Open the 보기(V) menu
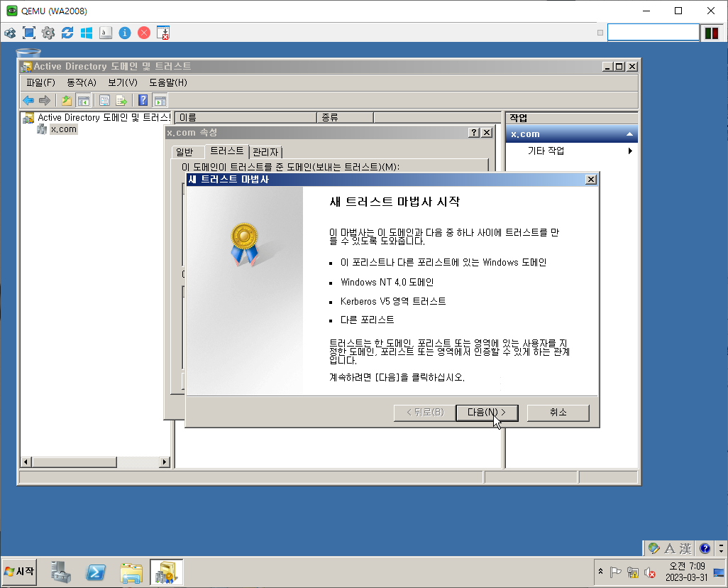Screen dimensions: 728x588 (x=123, y=82)
